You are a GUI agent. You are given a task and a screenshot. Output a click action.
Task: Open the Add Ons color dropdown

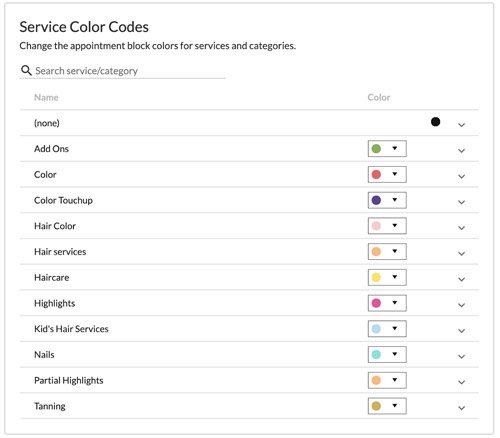pos(387,149)
